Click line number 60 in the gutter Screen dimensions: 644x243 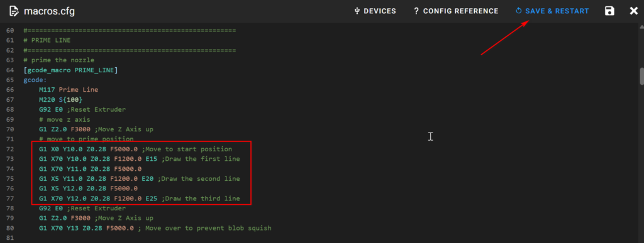click(x=10, y=31)
